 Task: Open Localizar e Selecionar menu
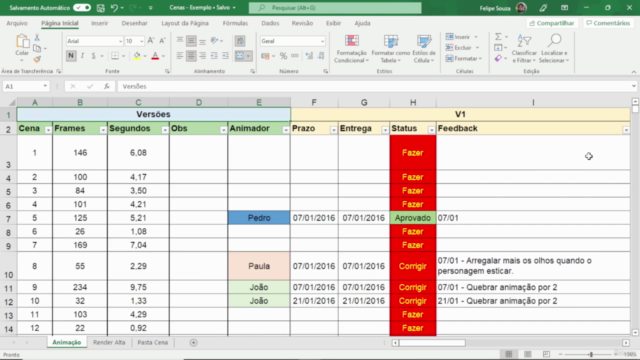click(x=553, y=49)
